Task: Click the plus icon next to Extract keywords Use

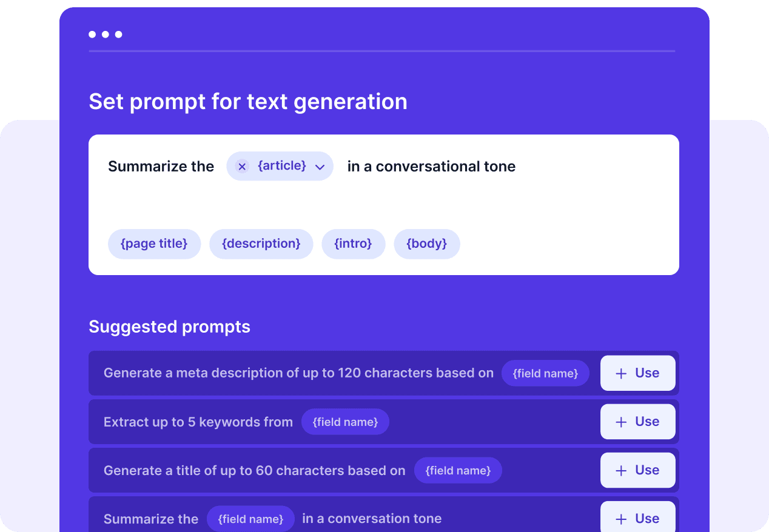Action: click(621, 422)
